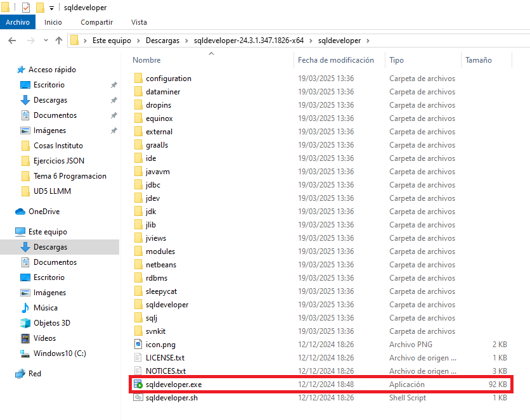Click the Objetos 3D sidebar icon
530x420 pixels.
[25, 323]
